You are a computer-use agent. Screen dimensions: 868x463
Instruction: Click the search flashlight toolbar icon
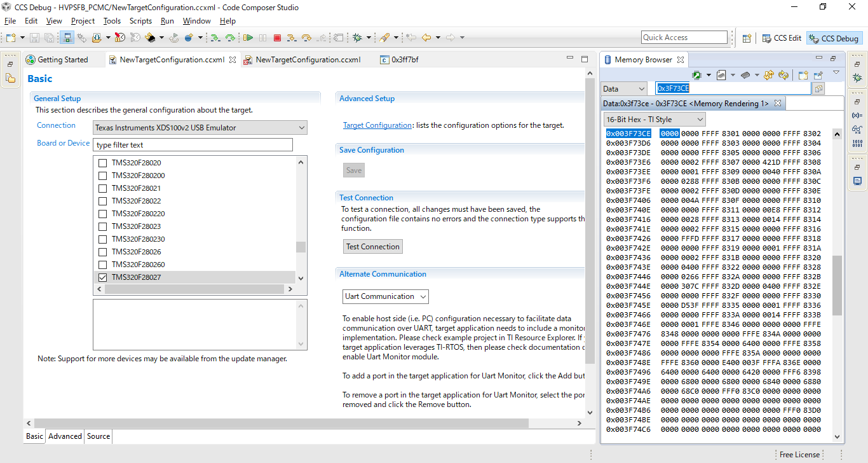click(x=384, y=38)
